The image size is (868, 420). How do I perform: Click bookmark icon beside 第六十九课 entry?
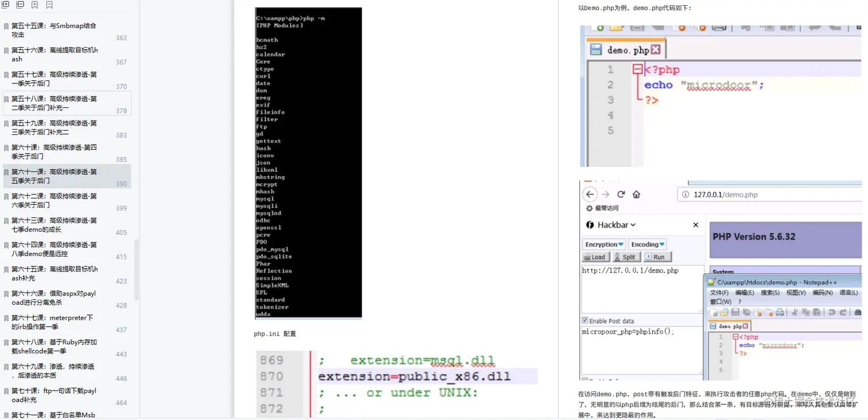click(6, 367)
